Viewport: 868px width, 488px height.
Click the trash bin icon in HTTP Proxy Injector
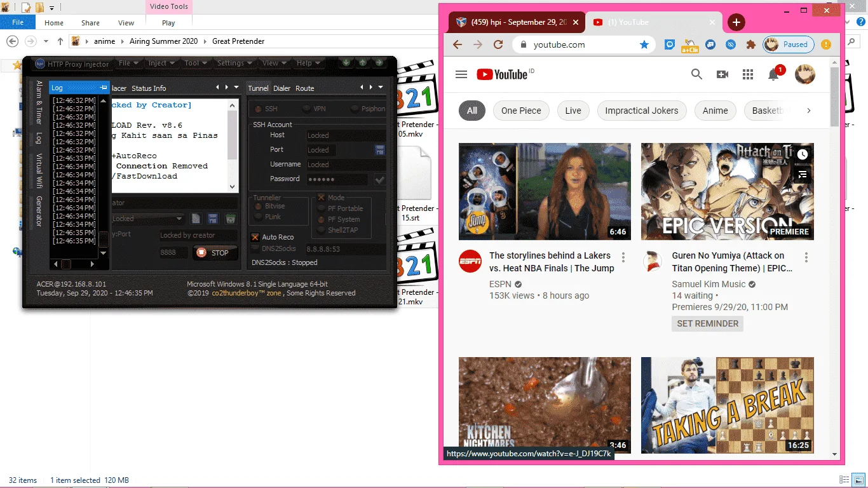click(x=230, y=219)
